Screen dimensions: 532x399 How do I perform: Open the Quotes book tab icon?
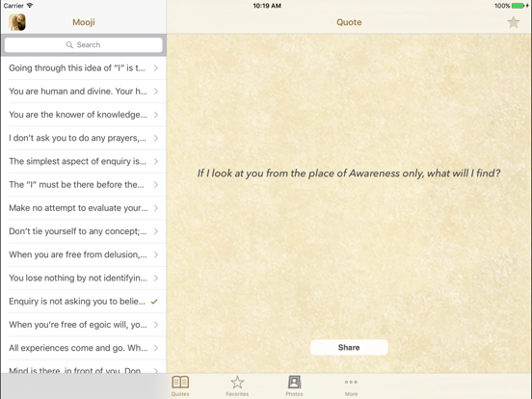(180, 383)
